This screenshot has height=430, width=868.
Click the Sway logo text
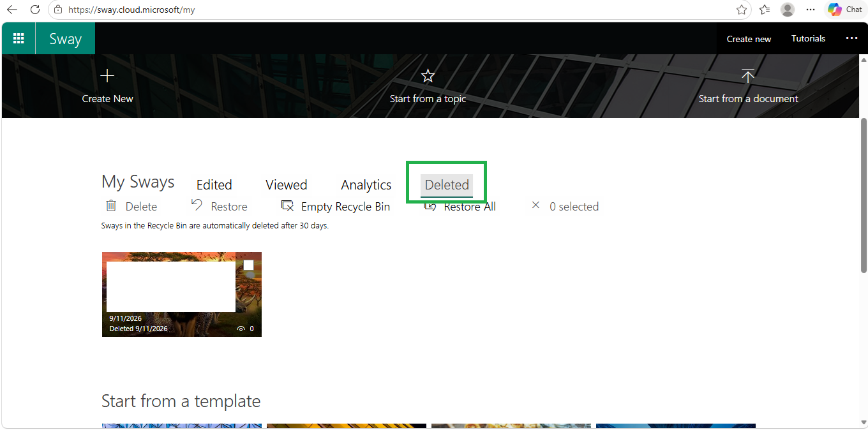tap(66, 39)
